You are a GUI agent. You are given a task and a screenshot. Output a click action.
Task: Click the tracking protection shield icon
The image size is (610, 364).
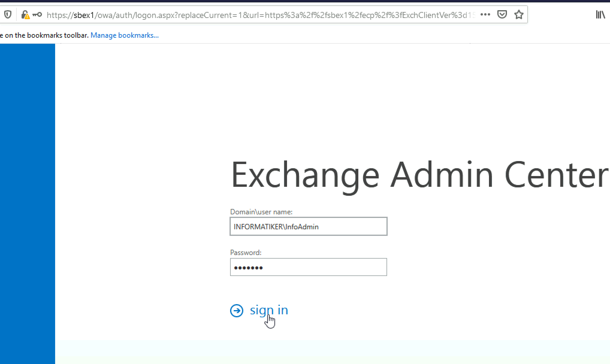8,14
